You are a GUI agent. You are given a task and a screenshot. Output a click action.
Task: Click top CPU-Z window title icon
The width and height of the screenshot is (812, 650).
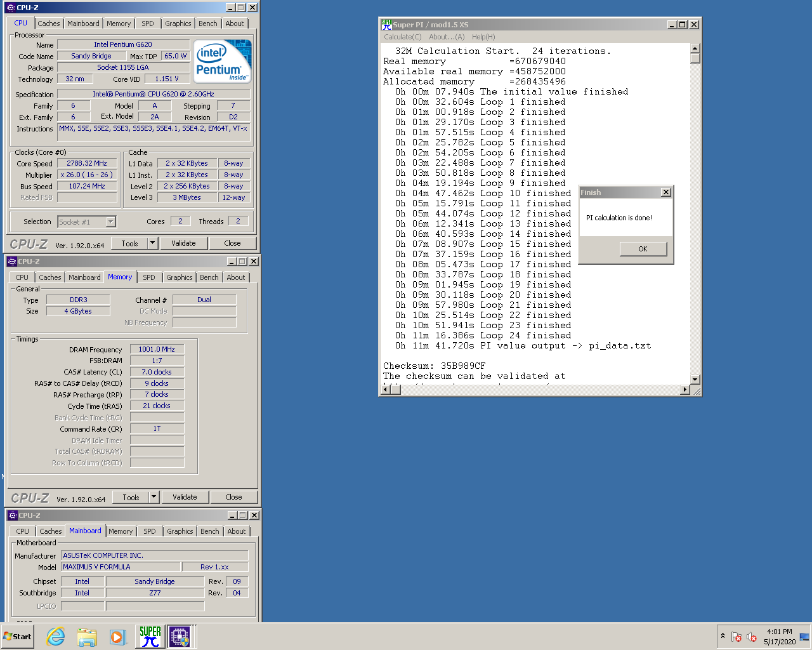(x=11, y=8)
